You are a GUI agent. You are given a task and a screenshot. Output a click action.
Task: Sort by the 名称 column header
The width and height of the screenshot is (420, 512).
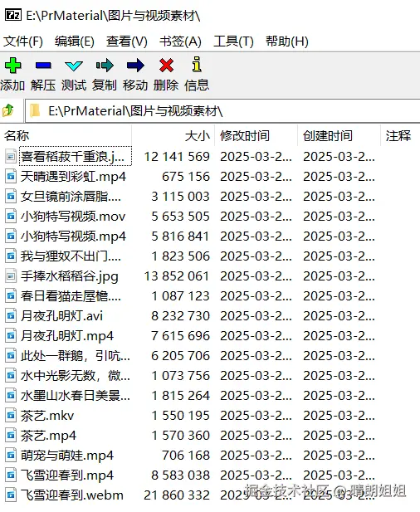[66, 135]
